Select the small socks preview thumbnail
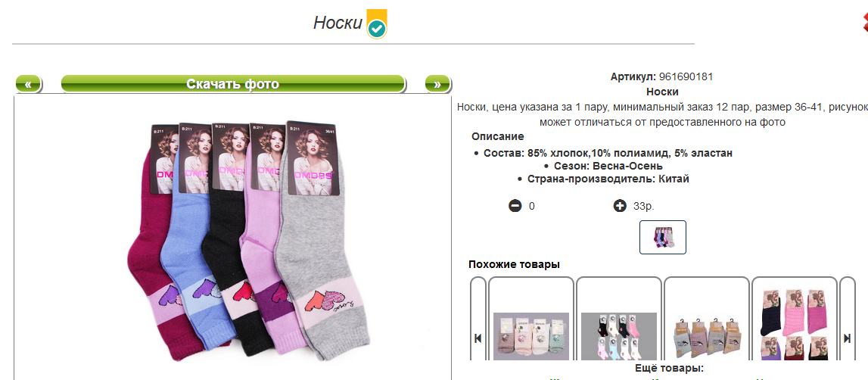868x380 pixels. (x=663, y=237)
